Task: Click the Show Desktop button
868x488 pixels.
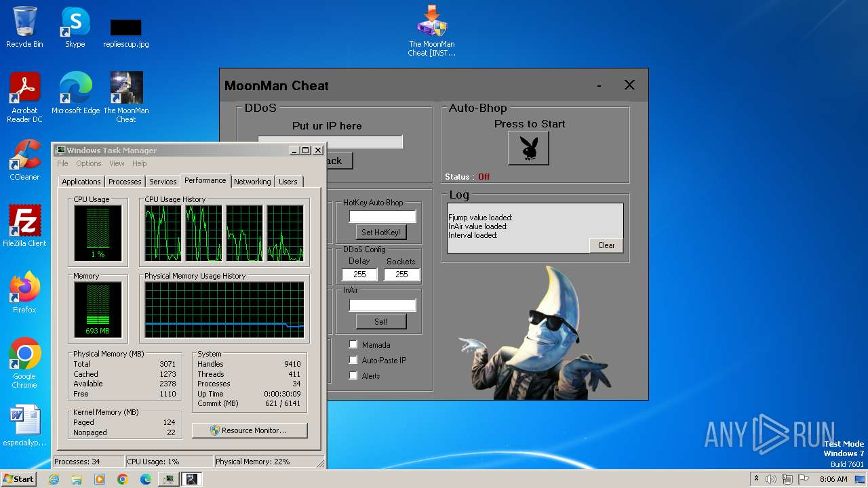Action: pos(861,479)
